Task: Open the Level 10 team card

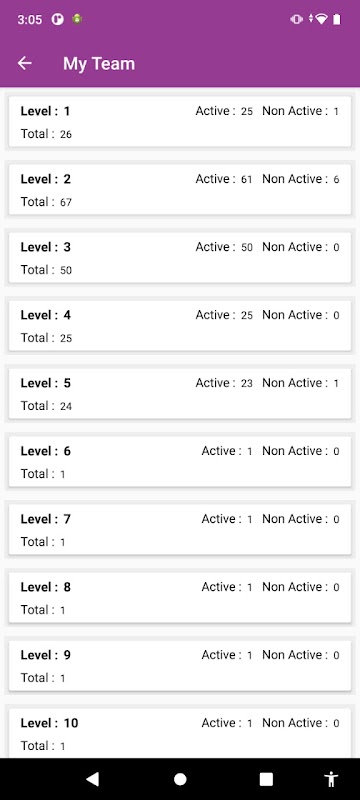Action: [x=180, y=733]
